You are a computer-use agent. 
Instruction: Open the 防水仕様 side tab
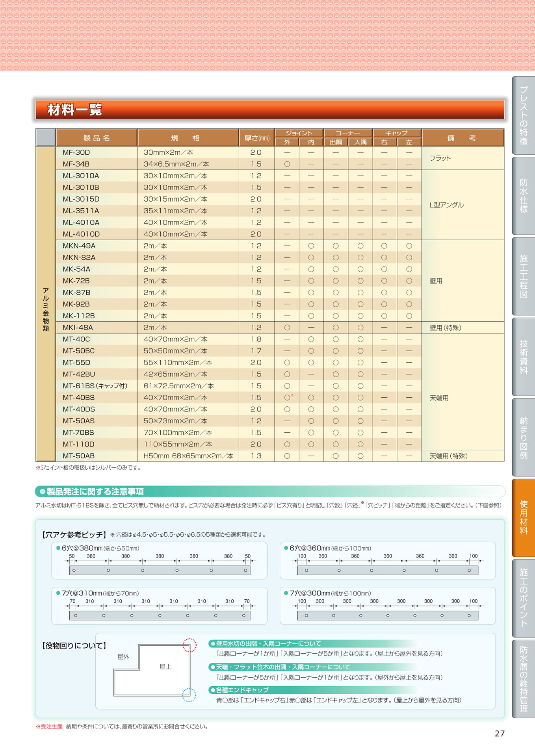tap(524, 196)
